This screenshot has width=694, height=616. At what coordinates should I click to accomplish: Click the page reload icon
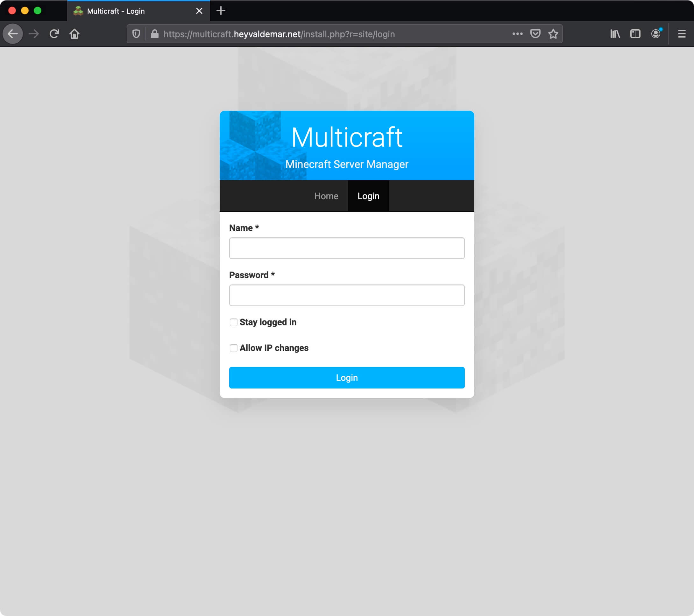tap(54, 33)
